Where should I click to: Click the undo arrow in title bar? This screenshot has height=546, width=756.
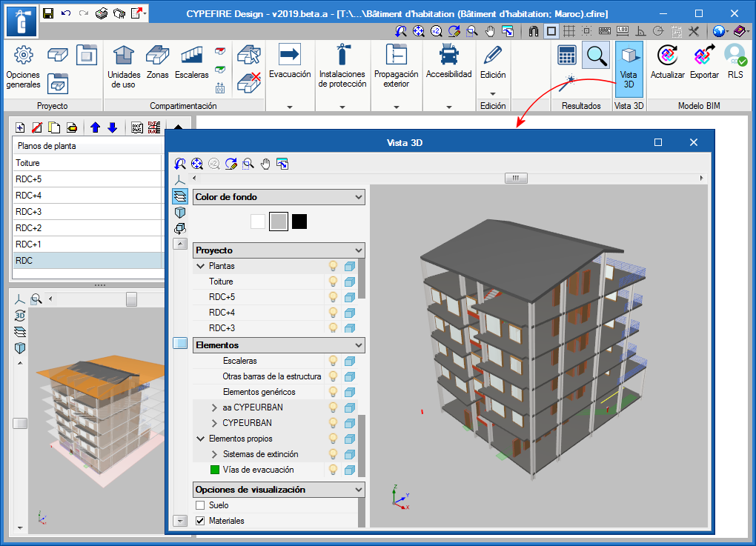tap(66, 13)
